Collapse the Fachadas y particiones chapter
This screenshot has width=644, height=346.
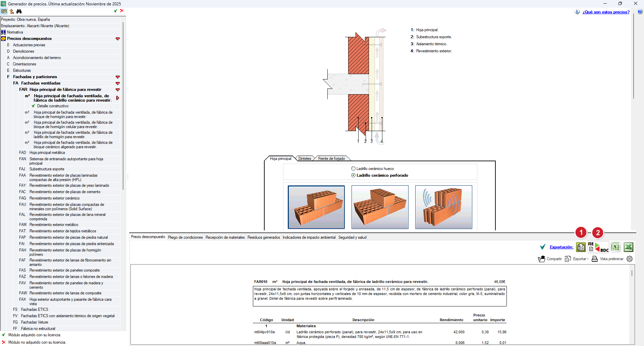click(118, 77)
